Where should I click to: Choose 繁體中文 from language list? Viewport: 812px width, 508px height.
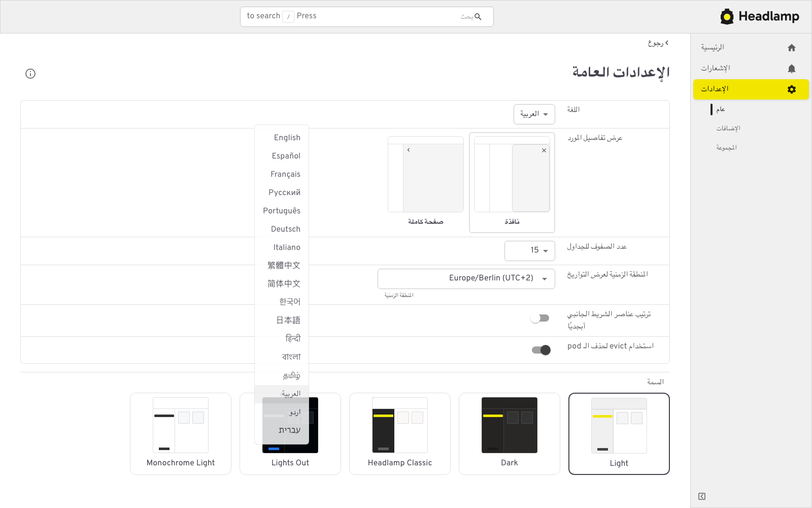(282, 266)
